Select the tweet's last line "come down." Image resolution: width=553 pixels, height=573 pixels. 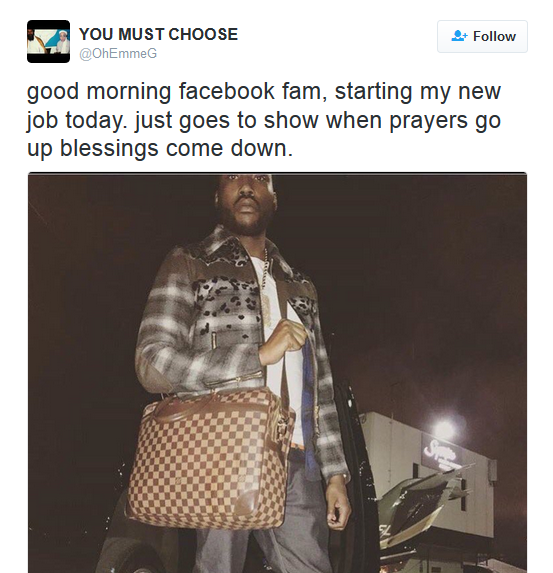230,148
